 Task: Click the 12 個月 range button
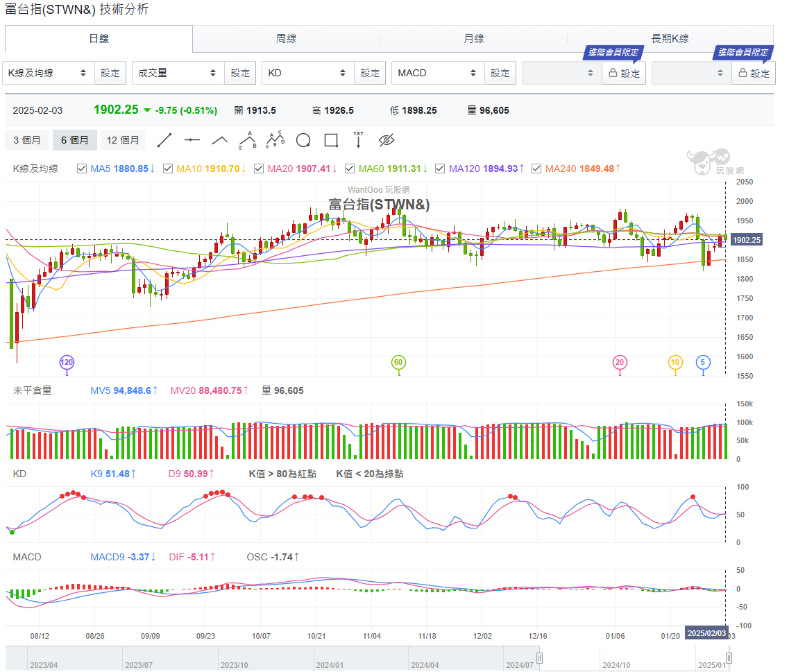pyautogui.click(x=123, y=141)
